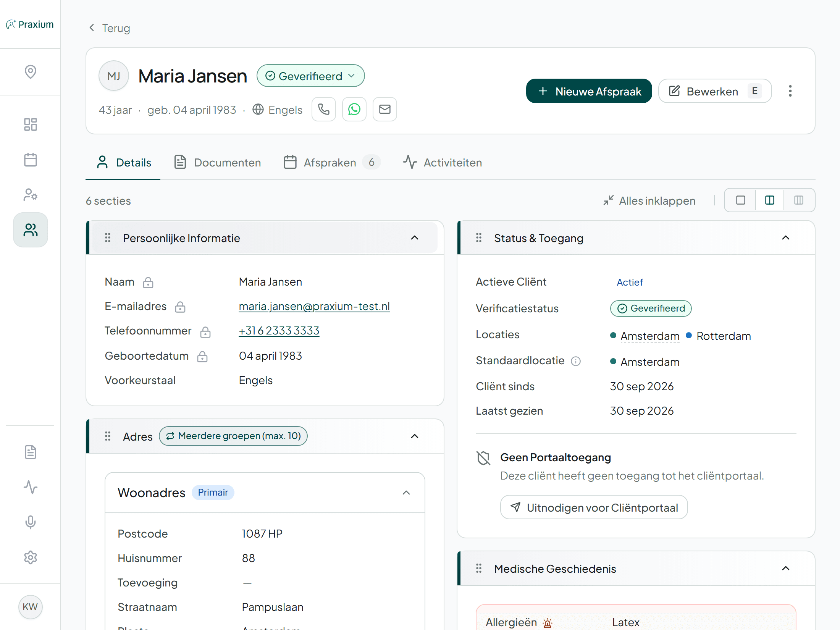Open the calendar icon in sidebar
This screenshot has width=840, height=630.
(31, 160)
